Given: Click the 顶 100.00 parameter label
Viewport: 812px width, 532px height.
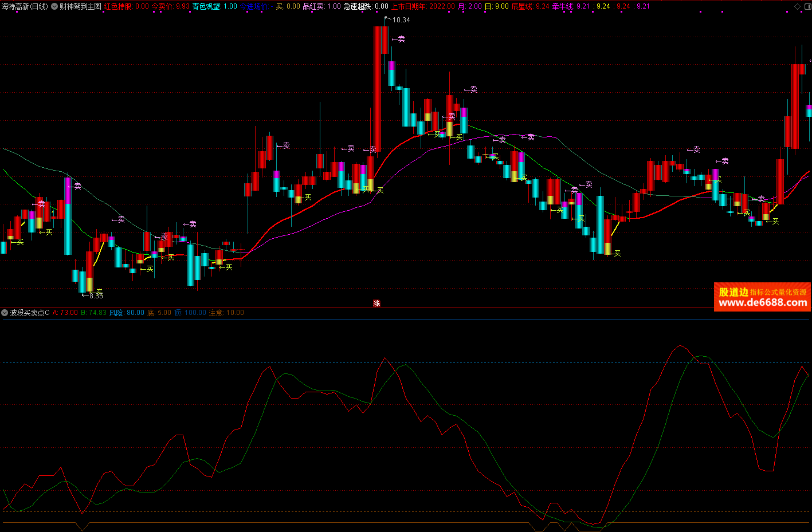Looking at the screenshot, I should [x=190, y=313].
